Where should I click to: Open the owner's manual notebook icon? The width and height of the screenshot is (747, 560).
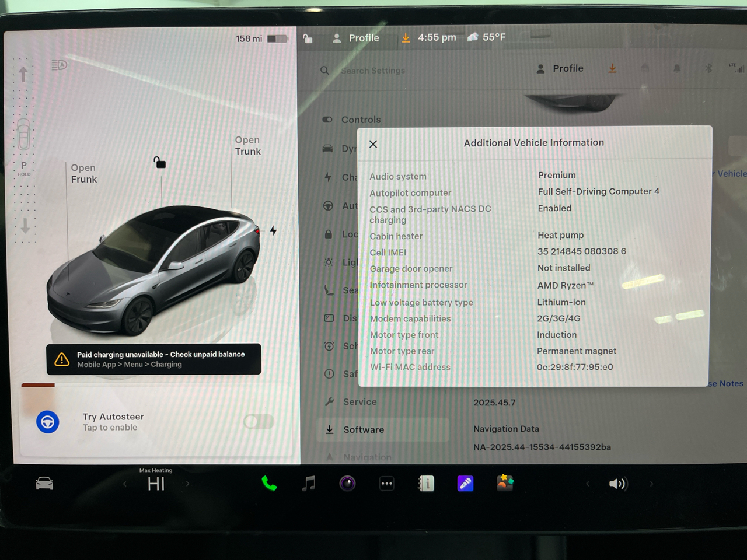427,484
